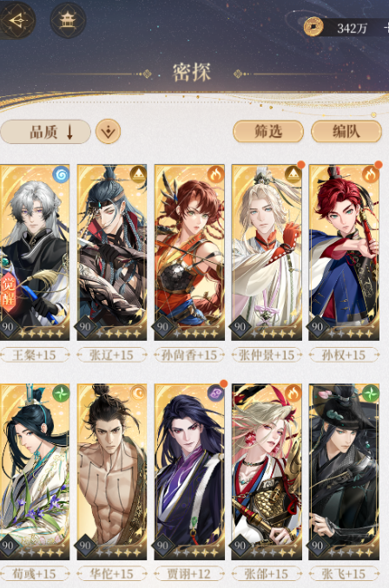Viewport: 389px width, 588px height.
Task: Click the 贾诩+12 name label
Action: click(189, 574)
